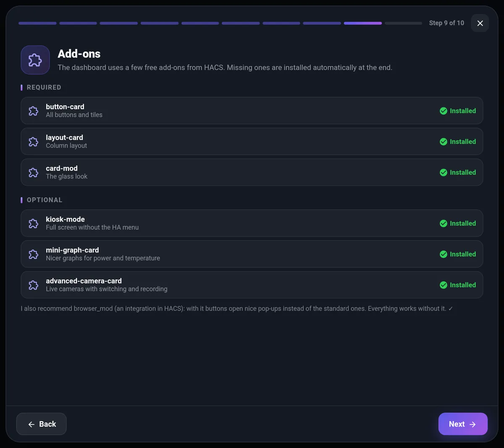Click 'Live cameras with switching and recording' text

click(x=107, y=289)
